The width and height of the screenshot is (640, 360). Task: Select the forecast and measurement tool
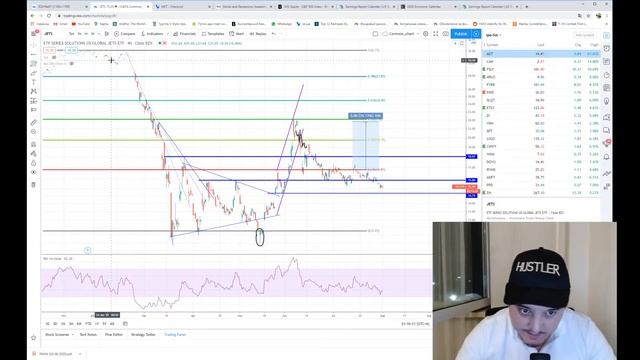point(33,100)
